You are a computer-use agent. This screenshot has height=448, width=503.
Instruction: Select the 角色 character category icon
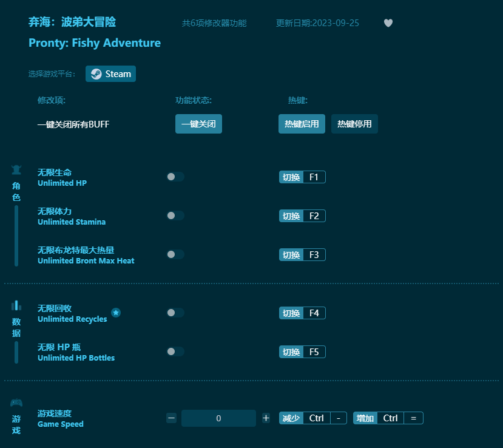click(x=16, y=169)
